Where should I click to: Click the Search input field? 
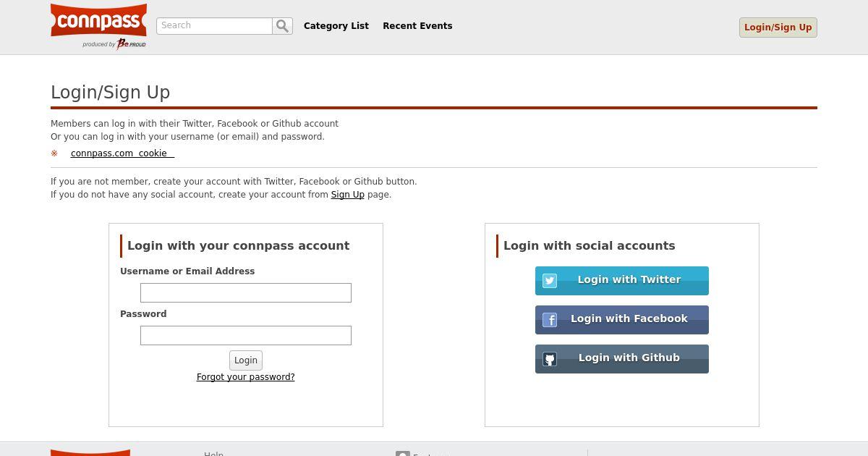tap(214, 26)
